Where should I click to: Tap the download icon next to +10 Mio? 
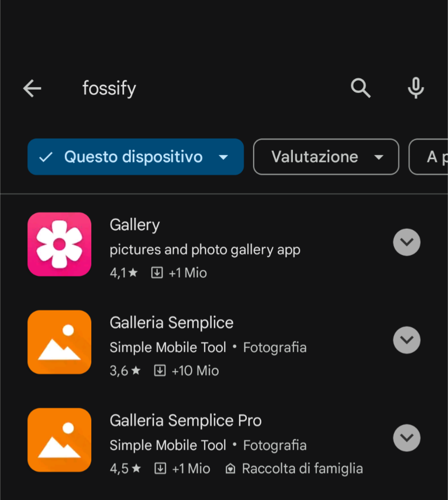160,371
